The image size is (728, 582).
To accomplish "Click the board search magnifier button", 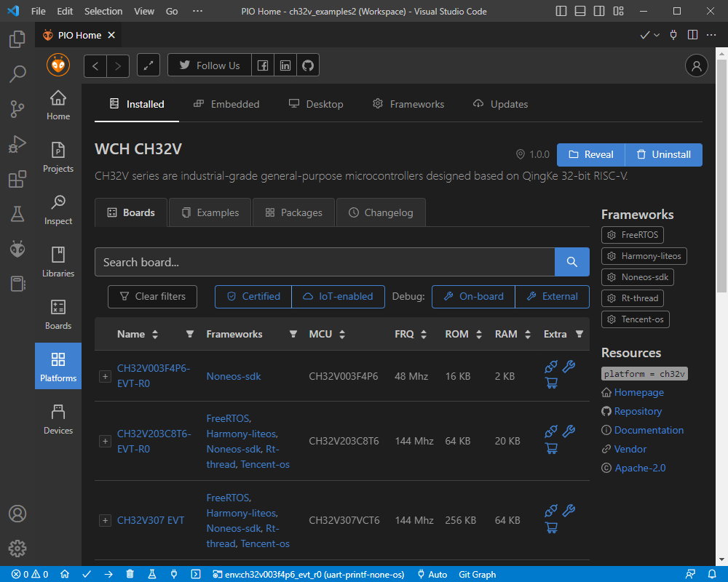I will (572, 262).
